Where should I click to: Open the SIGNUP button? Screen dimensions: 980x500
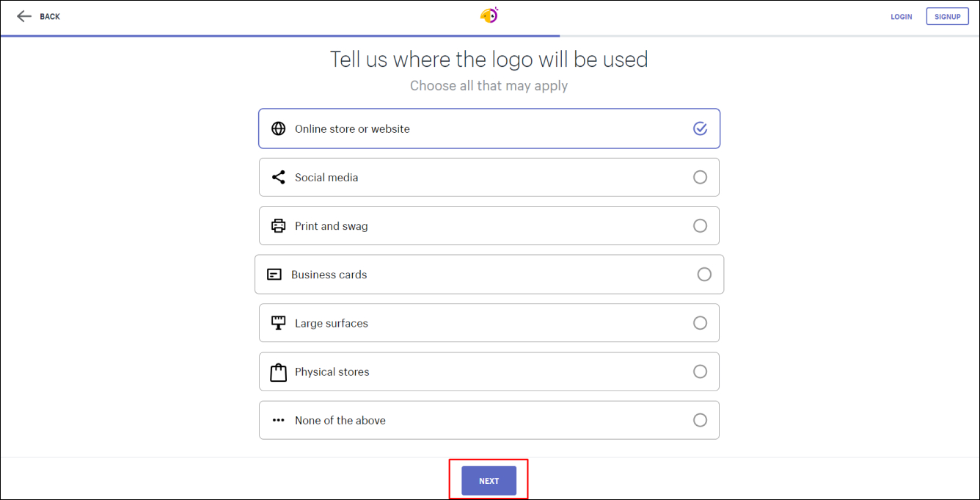[947, 16]
